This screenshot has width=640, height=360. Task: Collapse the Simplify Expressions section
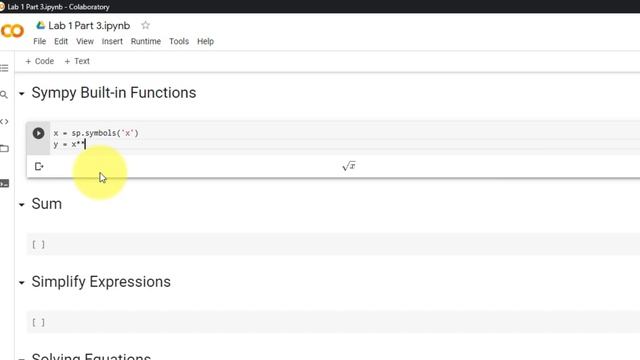pos(22,282)
